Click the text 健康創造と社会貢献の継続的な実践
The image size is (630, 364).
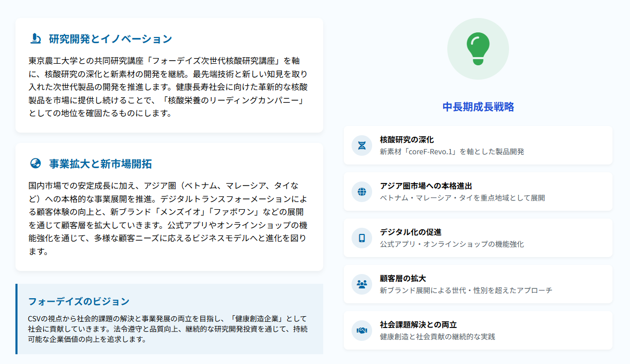point(437,337)
